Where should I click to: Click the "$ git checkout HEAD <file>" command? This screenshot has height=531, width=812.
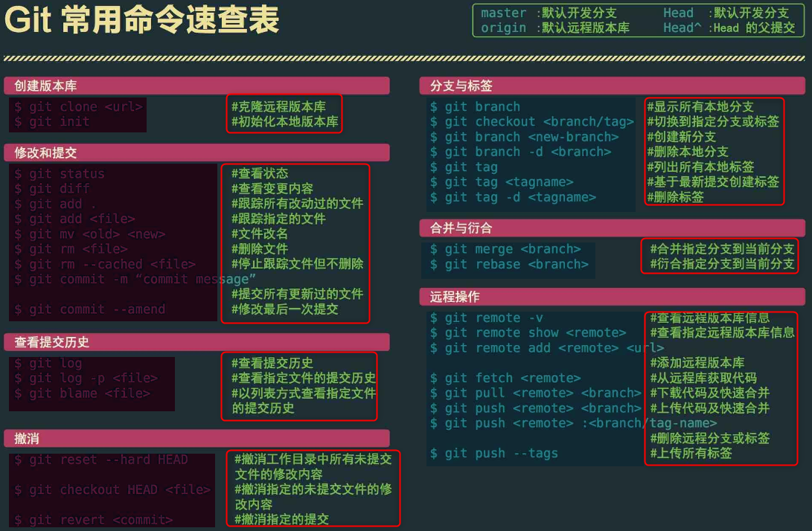coord(112,489)
